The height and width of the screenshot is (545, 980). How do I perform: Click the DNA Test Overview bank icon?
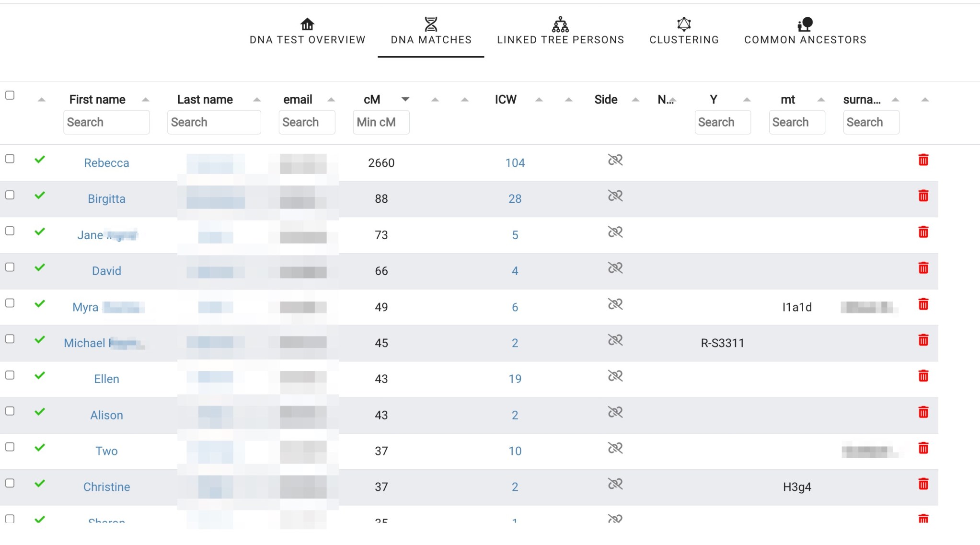point(307,23)
